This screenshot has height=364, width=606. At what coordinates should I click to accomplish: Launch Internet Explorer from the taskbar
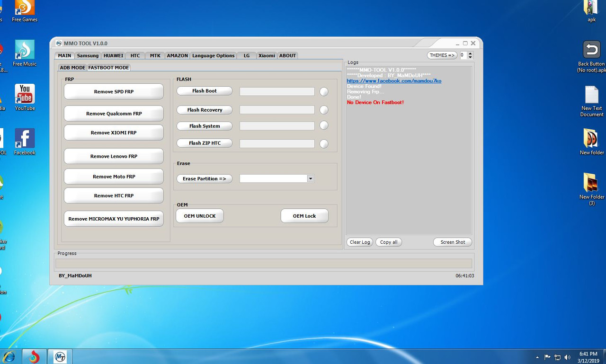[9, 356]
